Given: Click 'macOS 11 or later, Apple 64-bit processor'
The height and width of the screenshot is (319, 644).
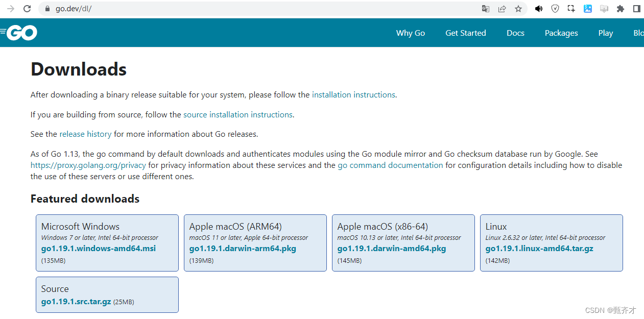Looking at the screenshot, I should click(249, 238).
